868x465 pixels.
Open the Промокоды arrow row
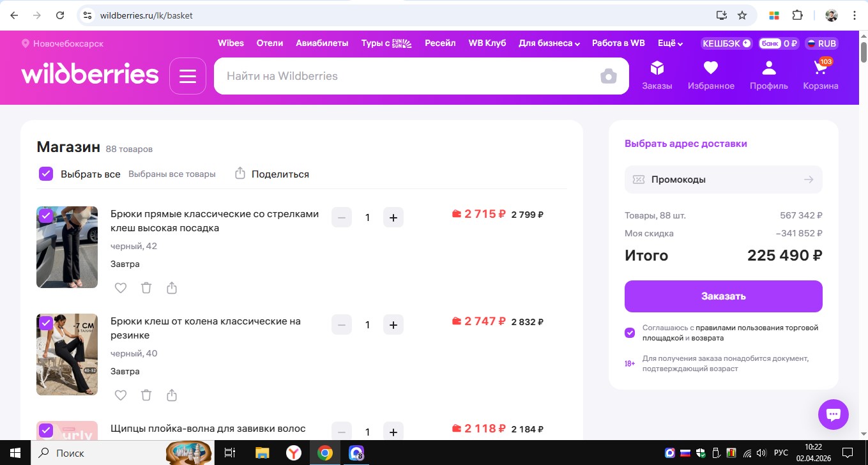tap(724, 179)
